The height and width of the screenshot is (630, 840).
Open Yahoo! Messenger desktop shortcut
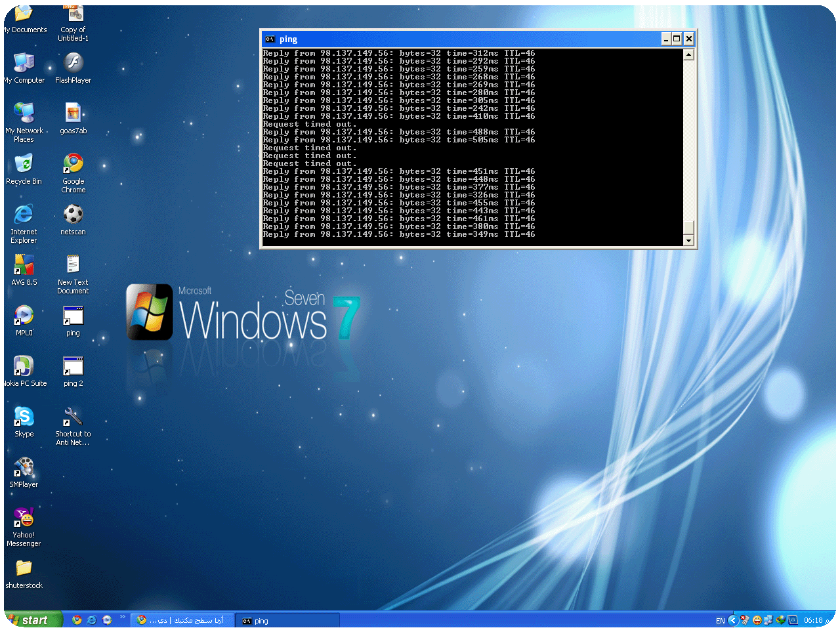pyautogui.click(x=24, y=518)
